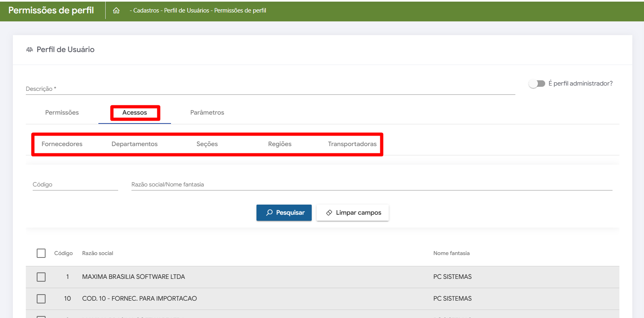The height and width of the screenshot is (318, 644).
Task: Switch to the Seções sub-tab
Action: 207,144
